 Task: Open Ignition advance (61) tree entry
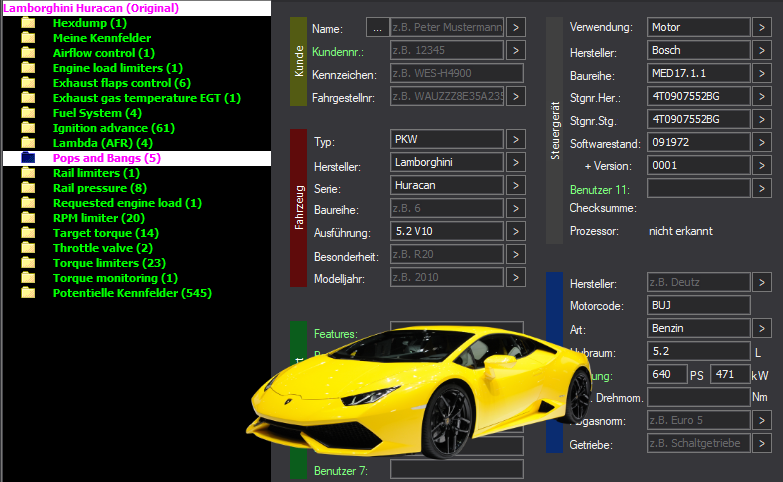114,128
